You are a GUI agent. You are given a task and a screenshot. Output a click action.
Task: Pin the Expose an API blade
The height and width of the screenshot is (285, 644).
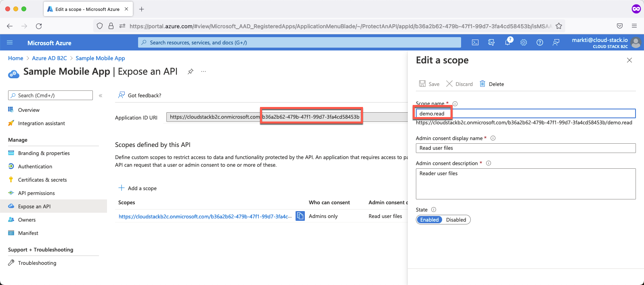point(191,71)
